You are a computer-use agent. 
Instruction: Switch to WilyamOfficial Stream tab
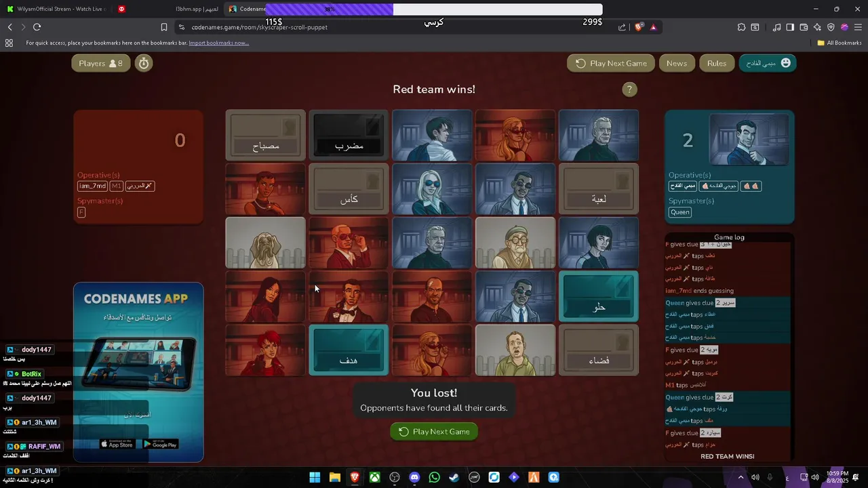point(56,9)
